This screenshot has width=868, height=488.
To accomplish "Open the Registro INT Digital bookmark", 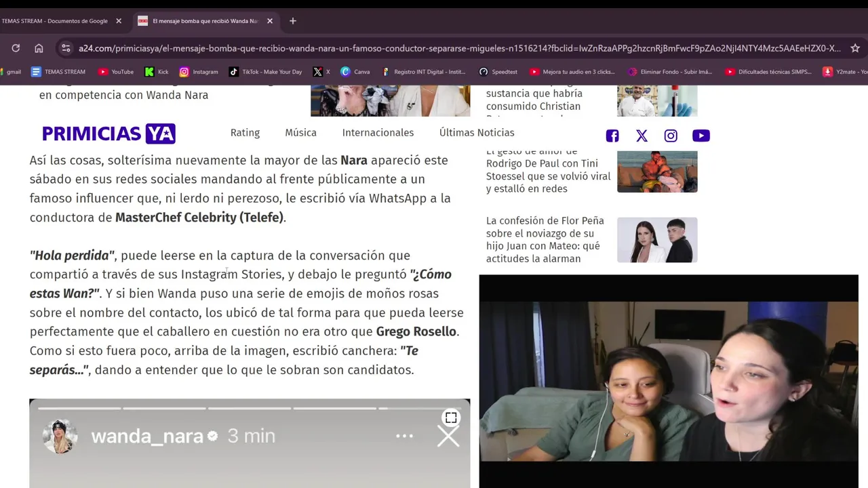I will (x=423, y=72).
